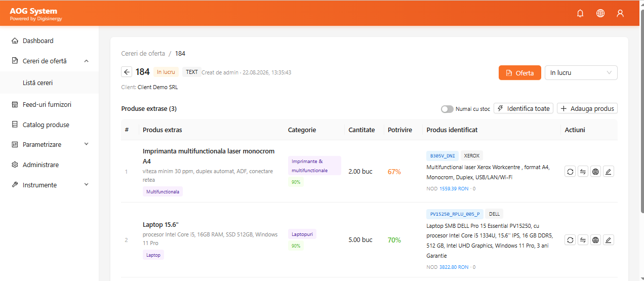Click the Potrivire column header
This screenshot has width=644, height=281.
pos(400,130)
